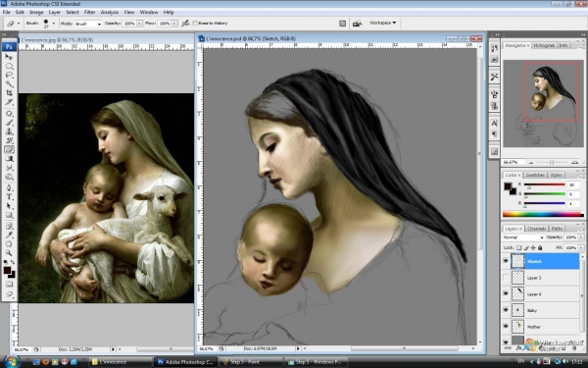The height and width of the screenshot is (368, 588).
Task: Toggle Quick Mask mode
Action: point(9,285)
